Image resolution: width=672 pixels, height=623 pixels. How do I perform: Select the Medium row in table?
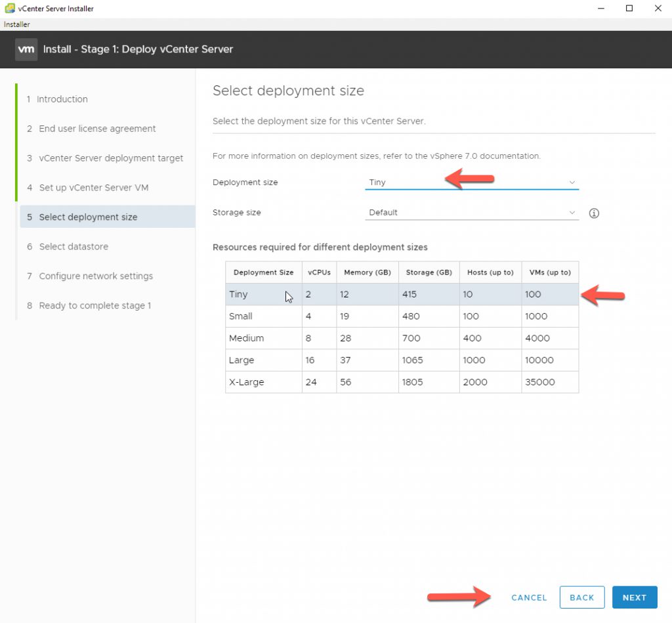coord(402,338)
